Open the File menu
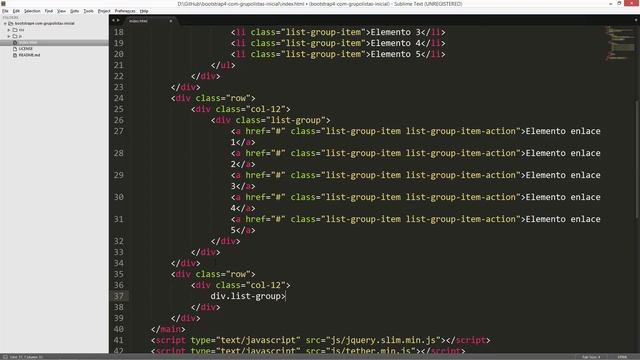The image size is (640, 360). coord(5,11)
